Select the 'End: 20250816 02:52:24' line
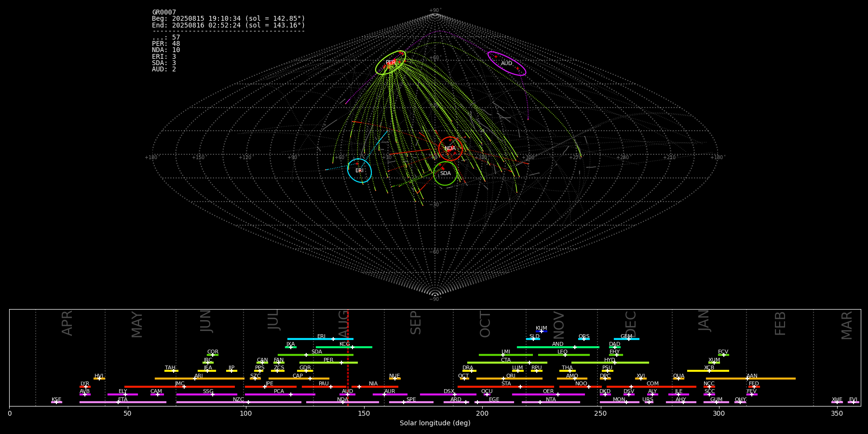Viewport: 868px width, 434px height. point(229,25)
